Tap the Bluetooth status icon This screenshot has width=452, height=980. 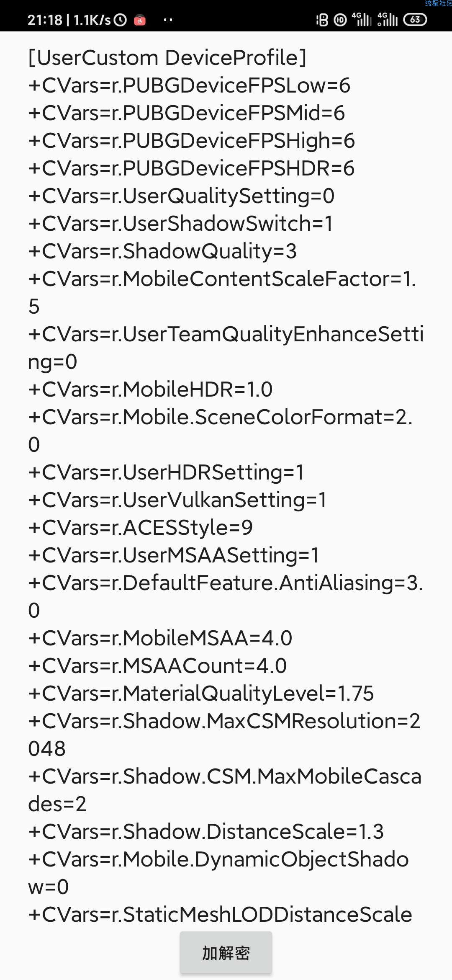point(322,20)
